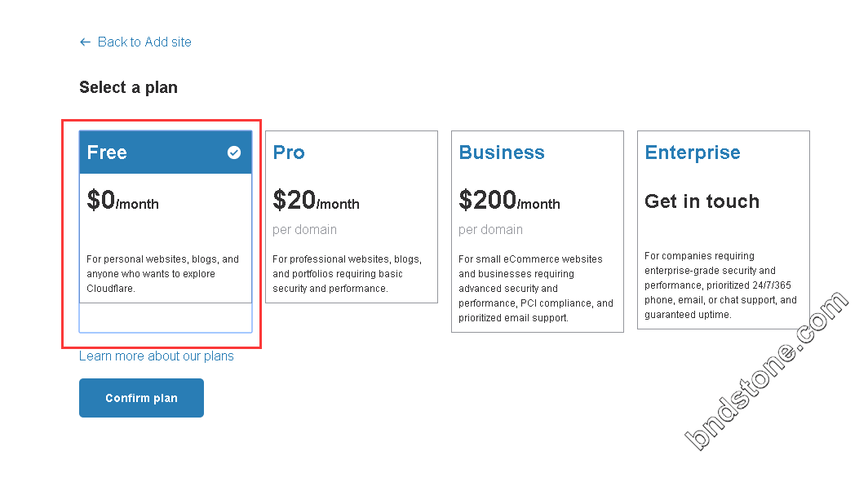The image size is (868, 495).
Task: Select the Pro plan card
Action: coord(352,217)
